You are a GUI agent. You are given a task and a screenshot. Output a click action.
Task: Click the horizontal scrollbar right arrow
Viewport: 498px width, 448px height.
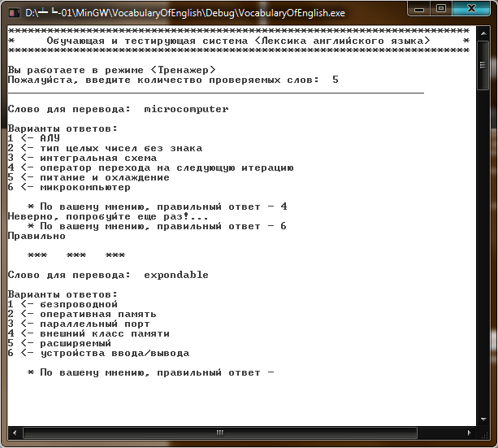tap(470, 433)
